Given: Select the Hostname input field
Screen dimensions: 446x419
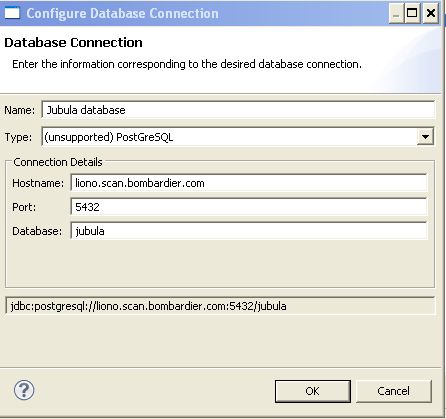Looking at the screenshot, I should click(x=249, y=183).
